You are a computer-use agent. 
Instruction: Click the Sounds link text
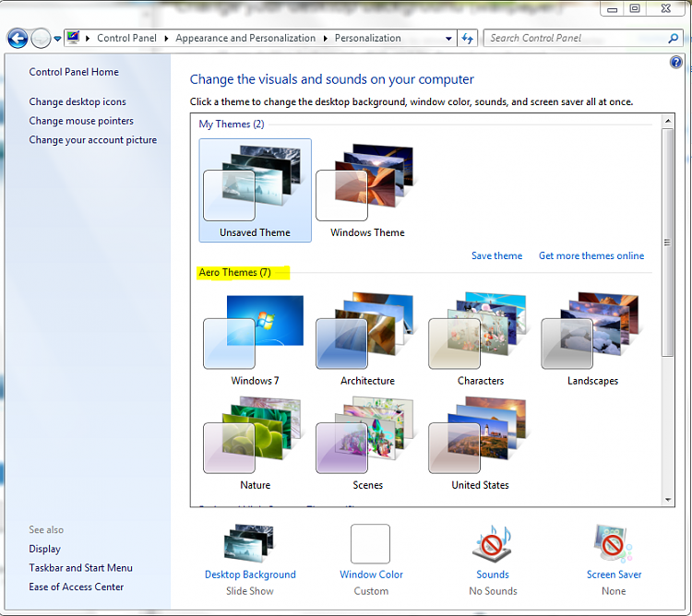point(493,575)
